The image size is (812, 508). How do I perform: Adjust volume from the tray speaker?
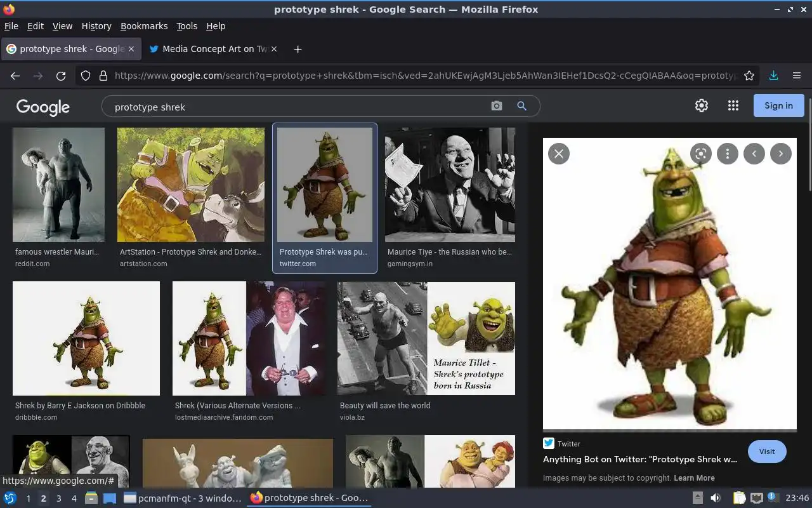pos(716,498)
